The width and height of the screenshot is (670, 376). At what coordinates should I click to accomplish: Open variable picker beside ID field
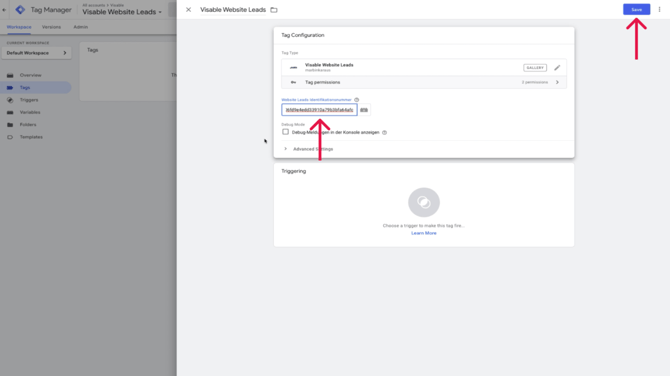[x=364, y=110]
